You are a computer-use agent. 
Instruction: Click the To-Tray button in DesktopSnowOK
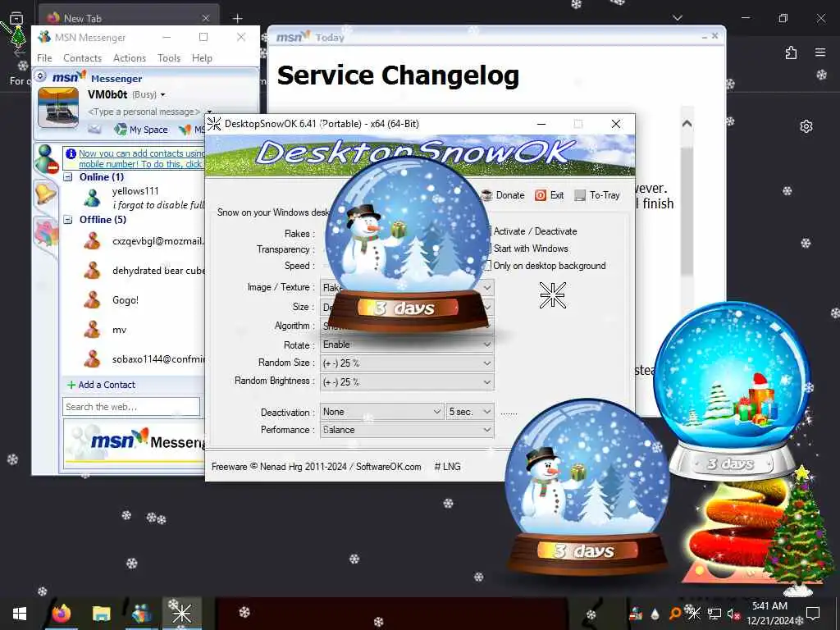point(597,195)
